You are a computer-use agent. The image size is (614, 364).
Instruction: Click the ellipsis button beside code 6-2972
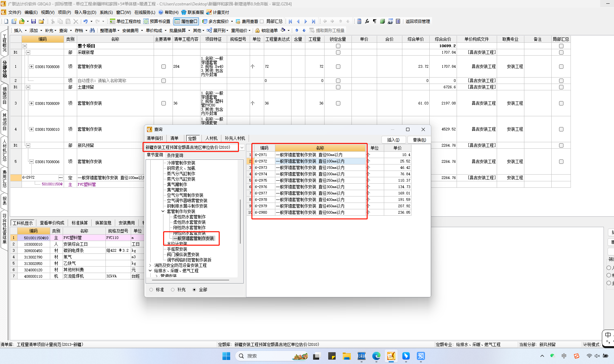[61, 178]
